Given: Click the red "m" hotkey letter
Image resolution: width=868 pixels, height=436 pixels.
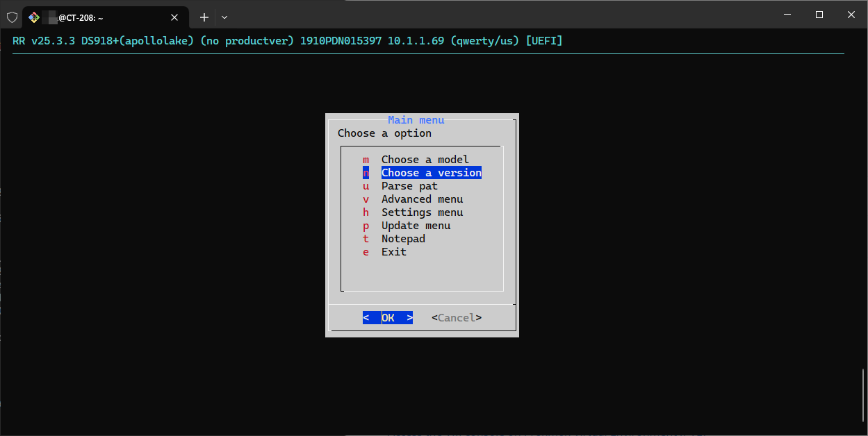Looking at the screenshot, I should pos(366,160).
